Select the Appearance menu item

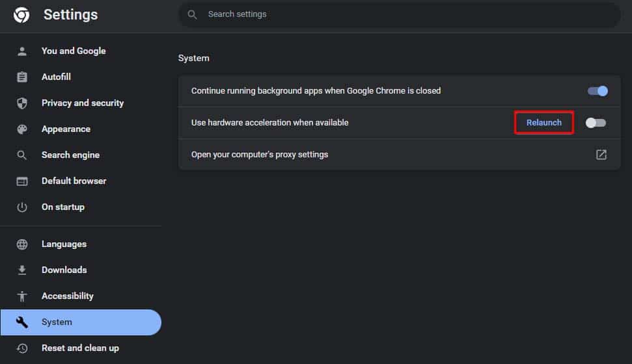pos(66,129)
